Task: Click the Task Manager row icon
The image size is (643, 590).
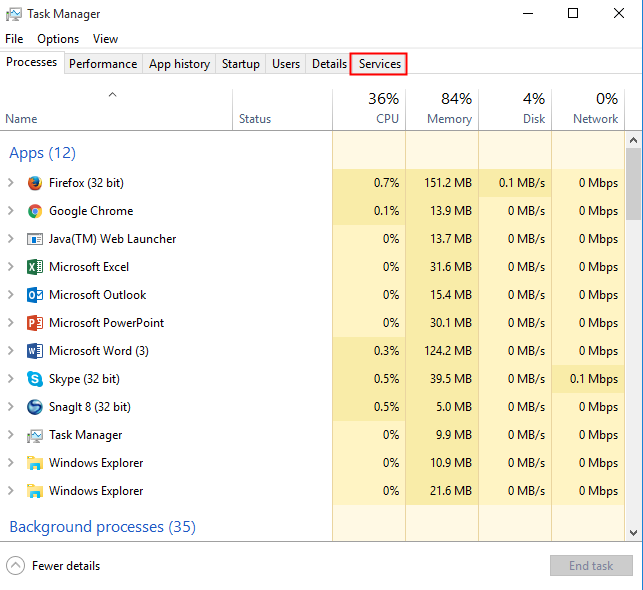Action: tap(35, 435)
